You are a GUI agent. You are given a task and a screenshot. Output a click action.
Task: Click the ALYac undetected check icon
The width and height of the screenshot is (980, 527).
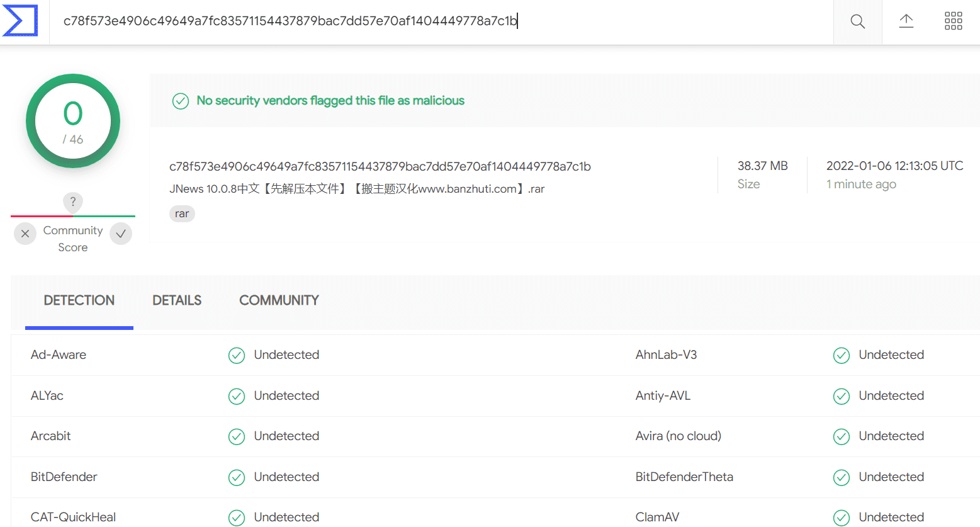pyautogui.click(x=237, y=396)
